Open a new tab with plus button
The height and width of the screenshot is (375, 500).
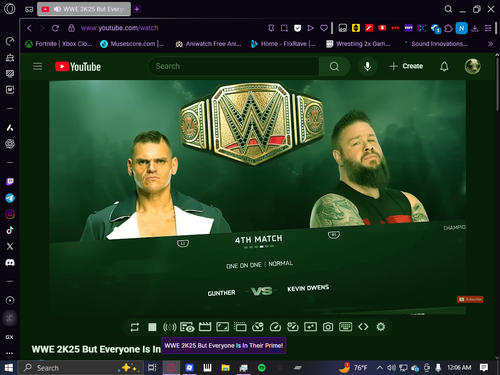137,9
